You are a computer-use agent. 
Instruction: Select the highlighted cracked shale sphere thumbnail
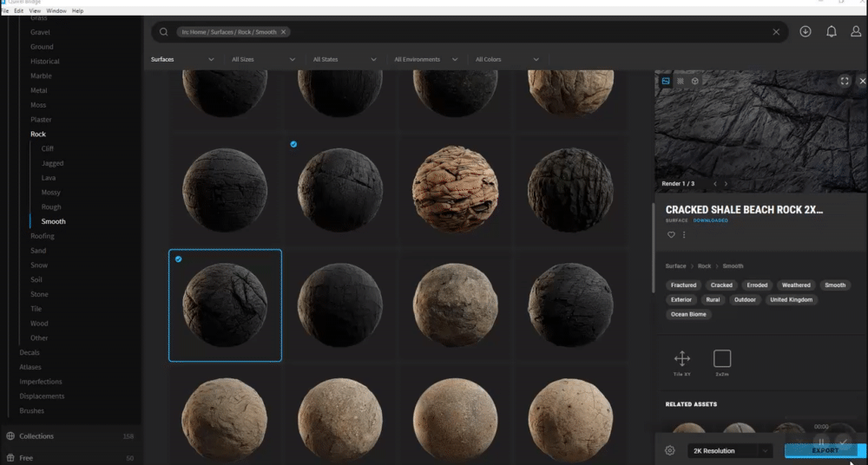point(225,305)
